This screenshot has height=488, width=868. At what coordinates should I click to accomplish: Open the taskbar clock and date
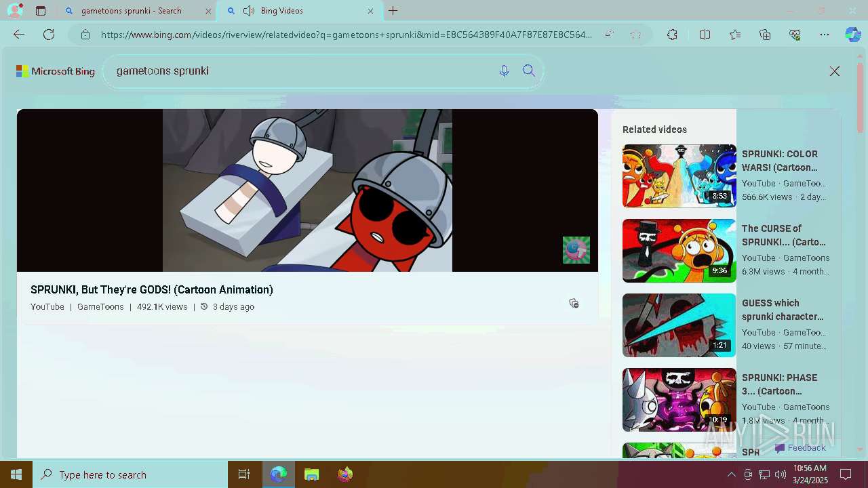810,474
